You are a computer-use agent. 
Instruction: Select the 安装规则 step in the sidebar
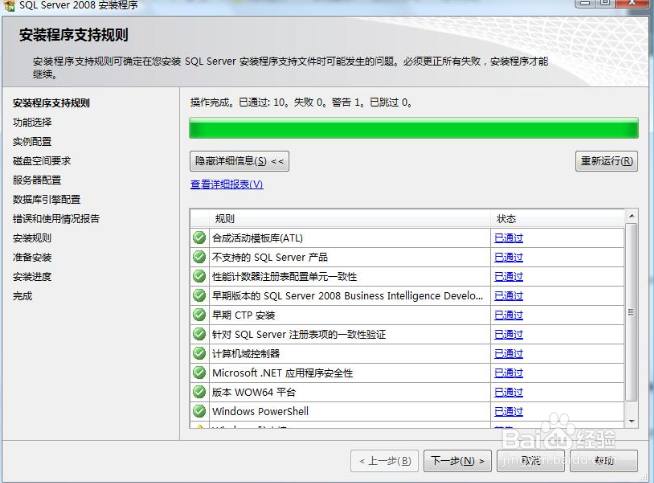32,238
